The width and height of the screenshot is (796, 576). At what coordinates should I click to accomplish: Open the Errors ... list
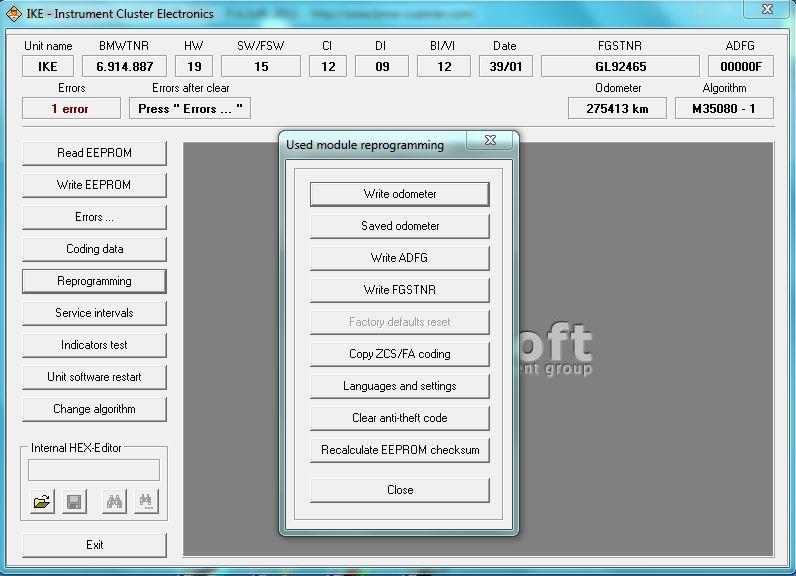click(94, 217)
